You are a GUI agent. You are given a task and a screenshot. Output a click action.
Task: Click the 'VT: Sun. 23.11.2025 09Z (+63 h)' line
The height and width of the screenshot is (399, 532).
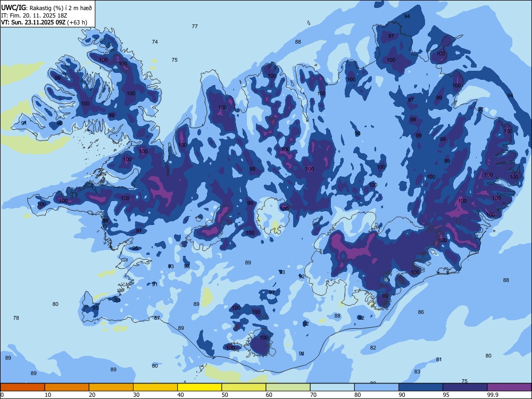[x=44, y=22]
